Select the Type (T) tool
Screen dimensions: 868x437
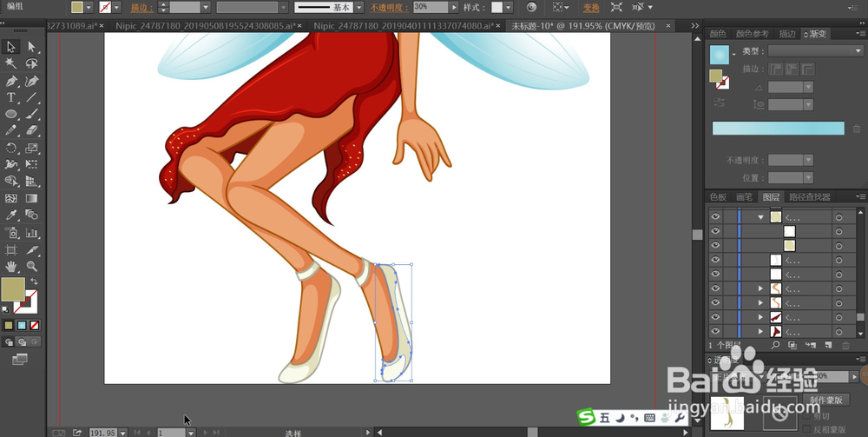pyautogui.click(x=11, y=97)
